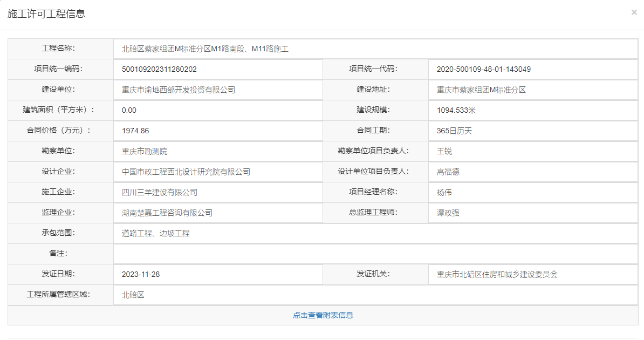The image size is (644, 340).
Task: Select project name 北碚区蔡家组团M标准分区M1路南段、M11路施工
Action: tap(205, 49)
